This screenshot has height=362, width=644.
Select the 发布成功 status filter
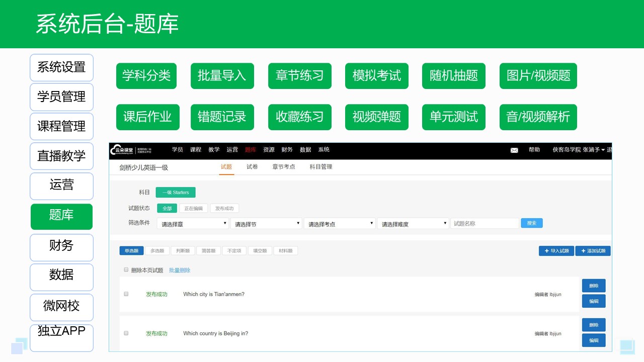pyautogui.click(x=225, y=208)
